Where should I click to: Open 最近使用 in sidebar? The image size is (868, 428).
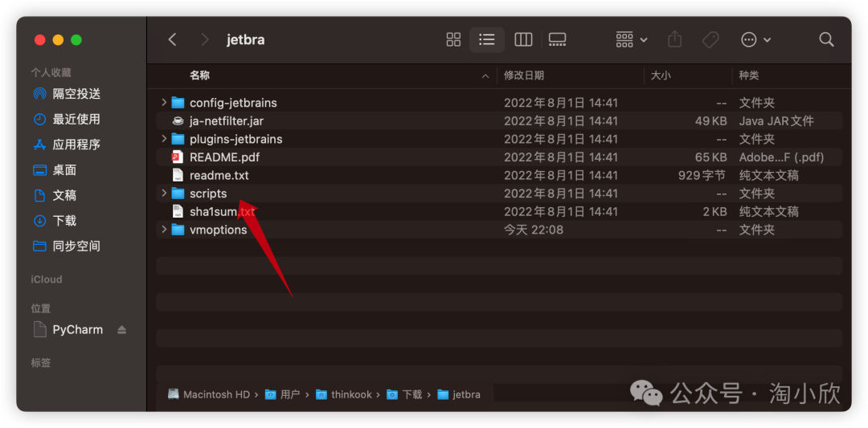pyautogui.click(x=67, y=119)
